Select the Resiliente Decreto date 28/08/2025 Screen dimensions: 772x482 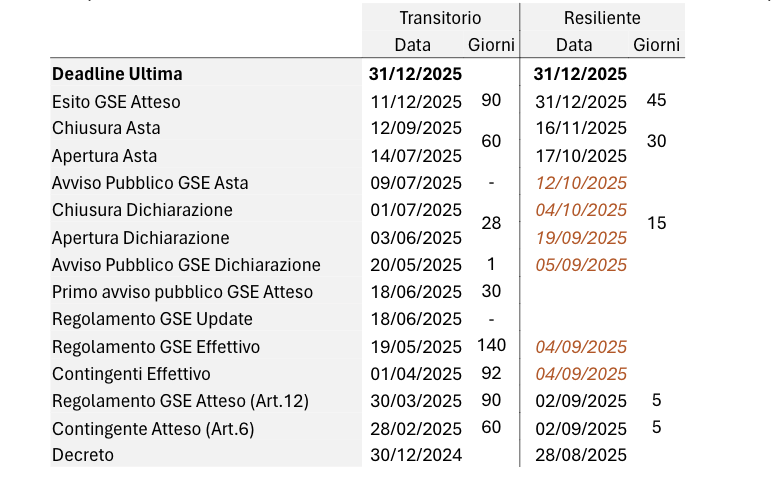click(x=581, y=455)
